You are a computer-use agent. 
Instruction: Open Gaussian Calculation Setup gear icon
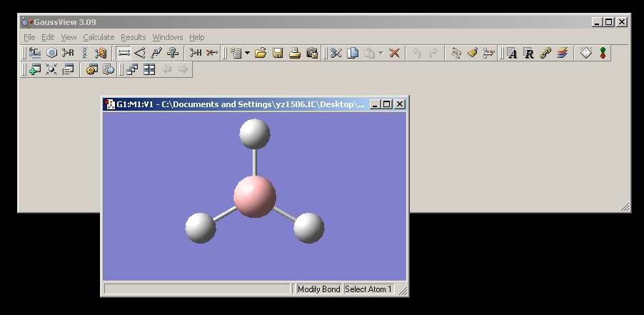(91, 69)
